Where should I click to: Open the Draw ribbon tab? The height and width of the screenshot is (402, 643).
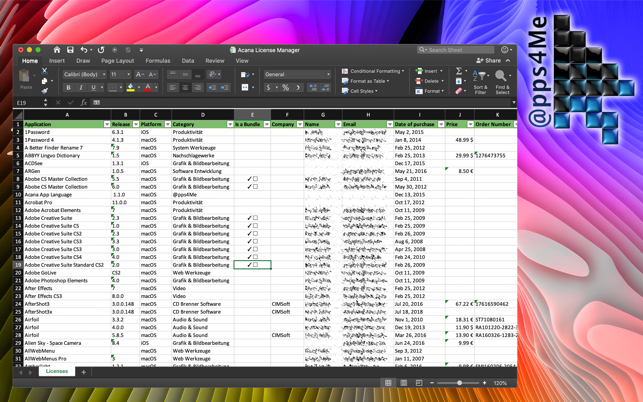coord(83,61)
